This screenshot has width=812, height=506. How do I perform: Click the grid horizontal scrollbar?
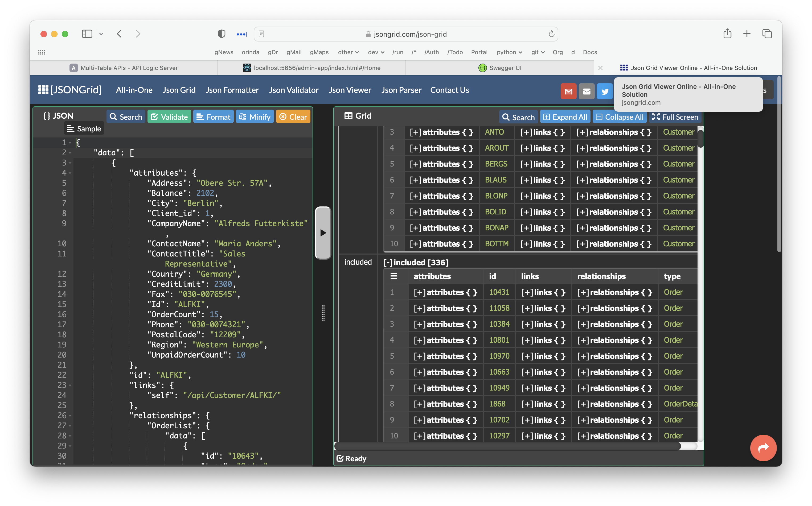click(x=507, y=446)
